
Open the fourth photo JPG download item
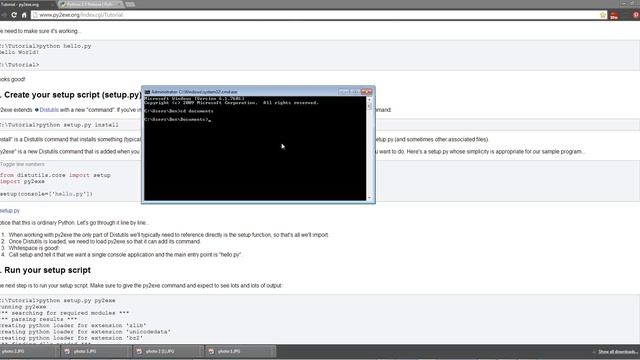240,351
